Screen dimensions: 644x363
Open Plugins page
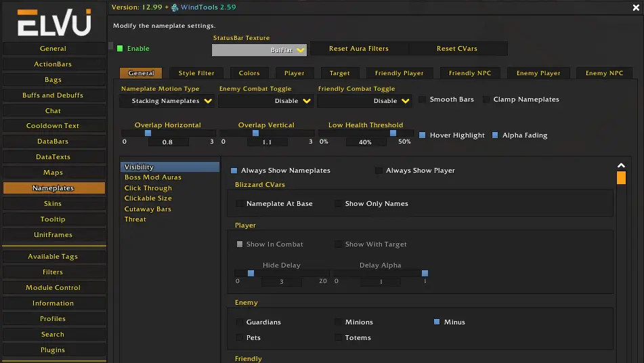(53, 350)
